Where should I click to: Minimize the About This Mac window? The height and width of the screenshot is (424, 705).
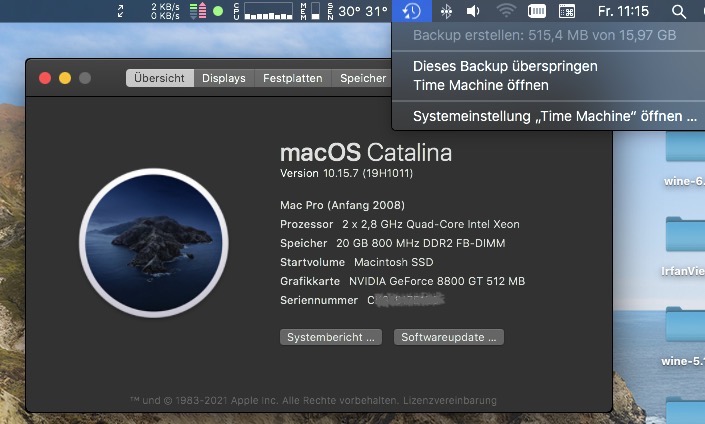65,78
